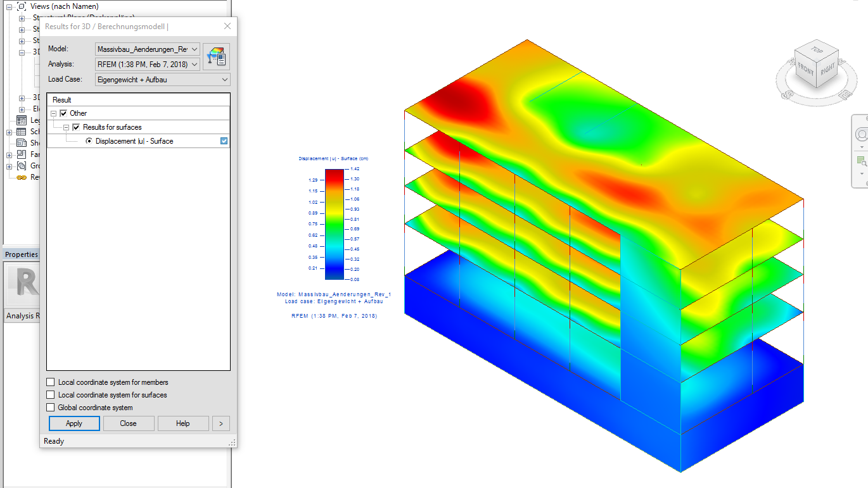Switch to the Properties tab
868x488 pixels.
(21, 254)
